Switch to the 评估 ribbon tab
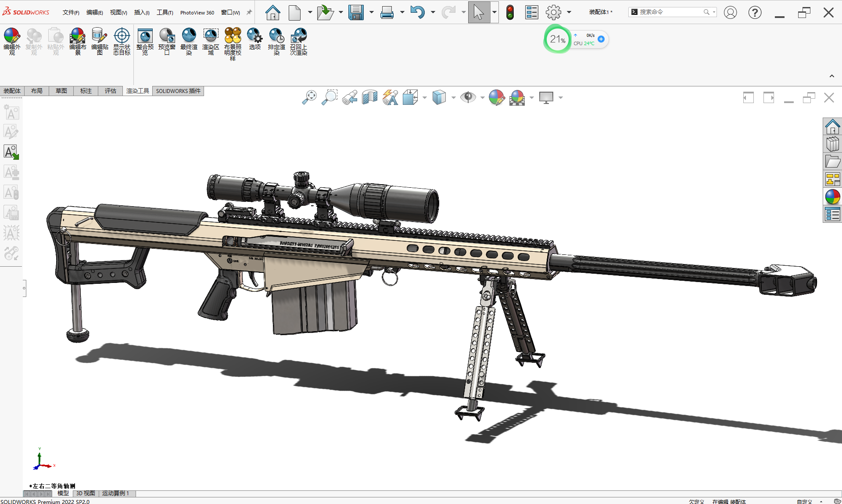Image resolution: width=842 pixels, height=504 pixels. [x=111, y=91]
